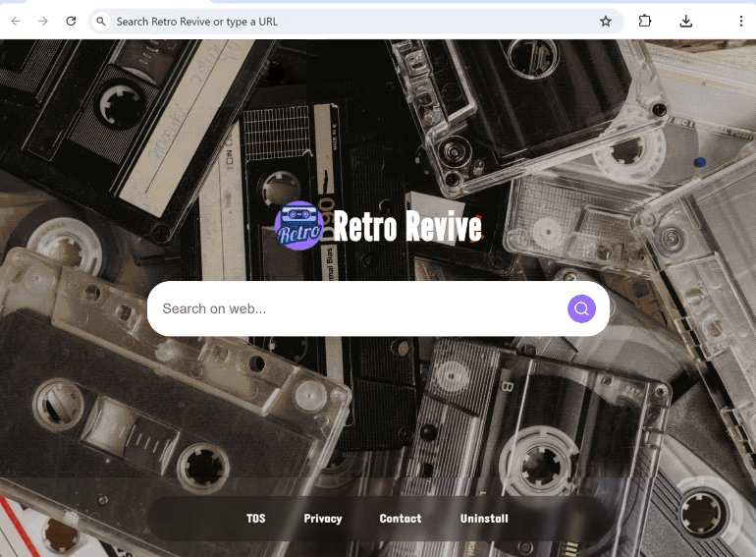Open the browser Downloads icon

[x=686, y=21]
